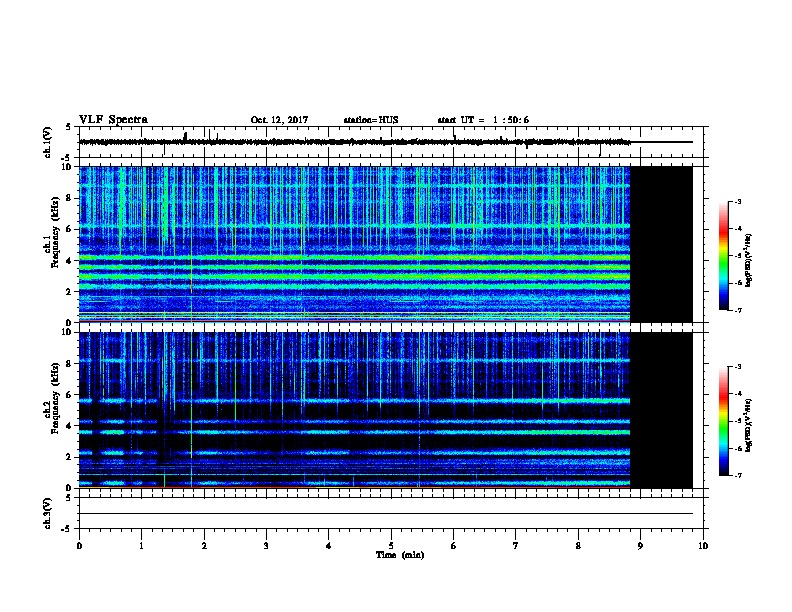Viewport: 792px width, 612px height.
Task: Click the 'start UT = 1:50:6' text
Action: tap(483, 120)
